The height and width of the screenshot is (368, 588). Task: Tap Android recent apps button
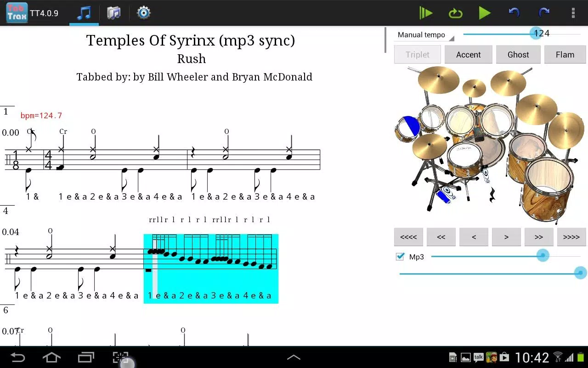[x=86, y=357]
